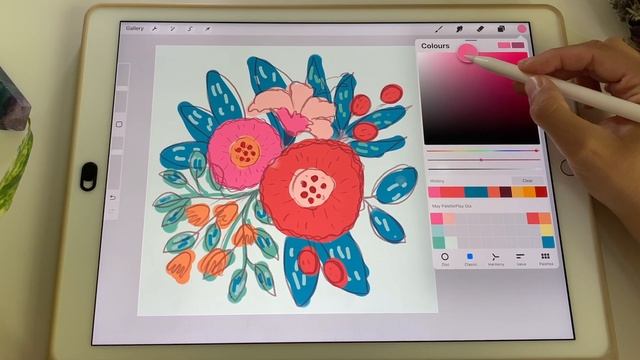
Task: Tap the active pink colour circle
Action: pyautogui.click(x=522, y=29)
